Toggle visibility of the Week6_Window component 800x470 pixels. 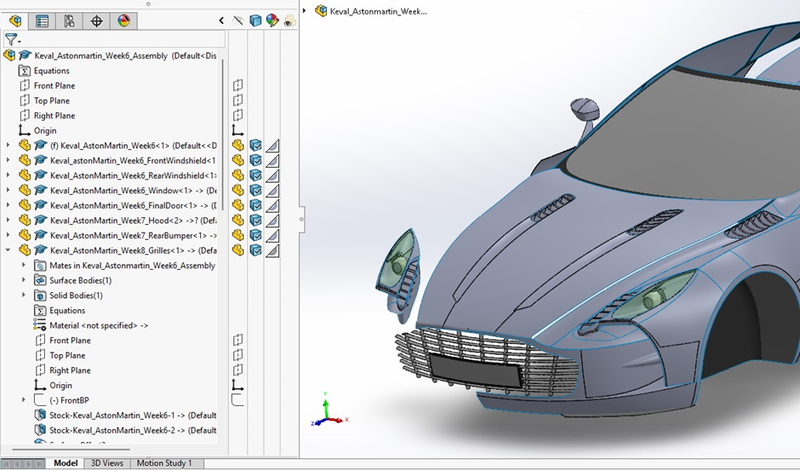coord(238,190)
